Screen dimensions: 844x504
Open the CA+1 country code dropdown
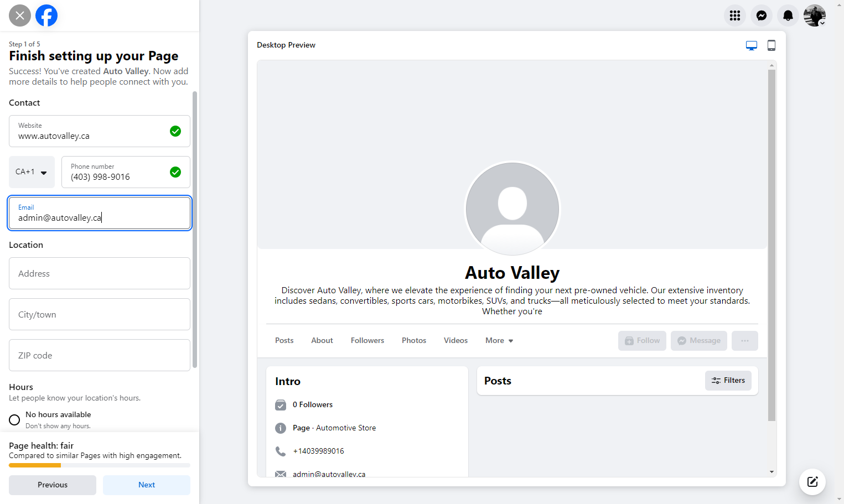point(32,172)
